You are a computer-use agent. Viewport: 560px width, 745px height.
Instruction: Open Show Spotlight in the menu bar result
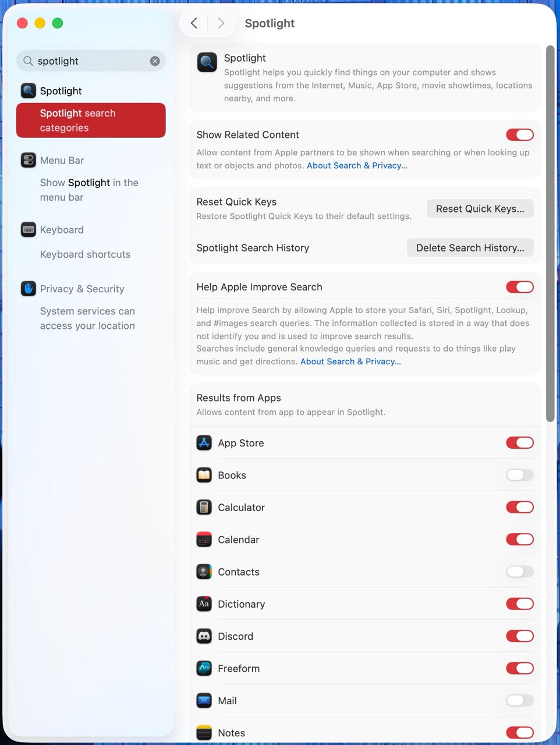(89, 190)
